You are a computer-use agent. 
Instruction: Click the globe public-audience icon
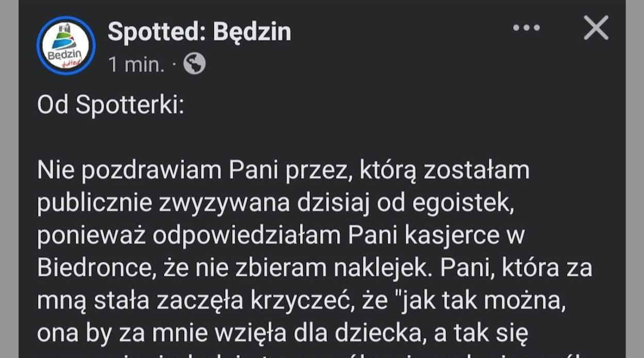(195, 64)
